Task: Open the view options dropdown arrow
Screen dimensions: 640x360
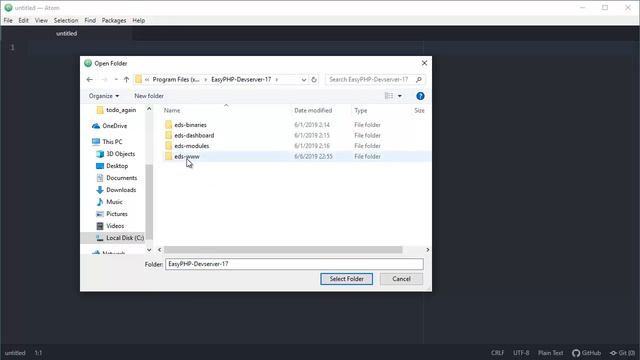Action: [400, 96]
